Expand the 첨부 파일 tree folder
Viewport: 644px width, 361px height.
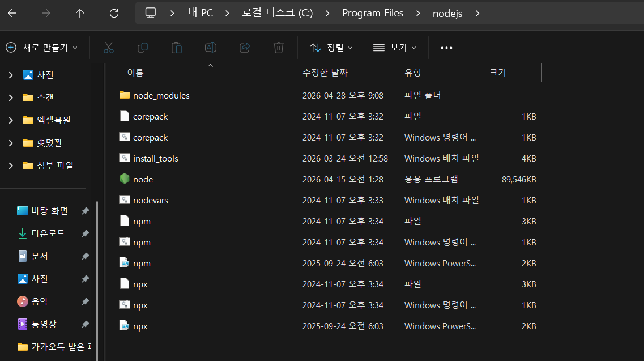[11, 165]
